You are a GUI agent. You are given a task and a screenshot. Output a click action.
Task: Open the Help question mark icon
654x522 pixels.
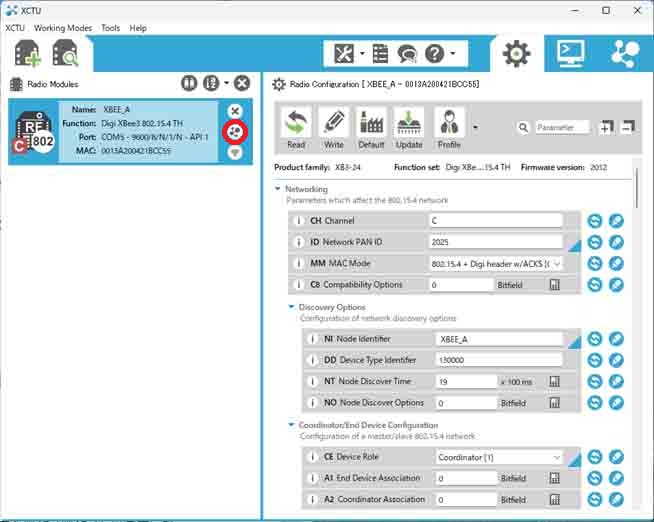click(x=434, y=54)
